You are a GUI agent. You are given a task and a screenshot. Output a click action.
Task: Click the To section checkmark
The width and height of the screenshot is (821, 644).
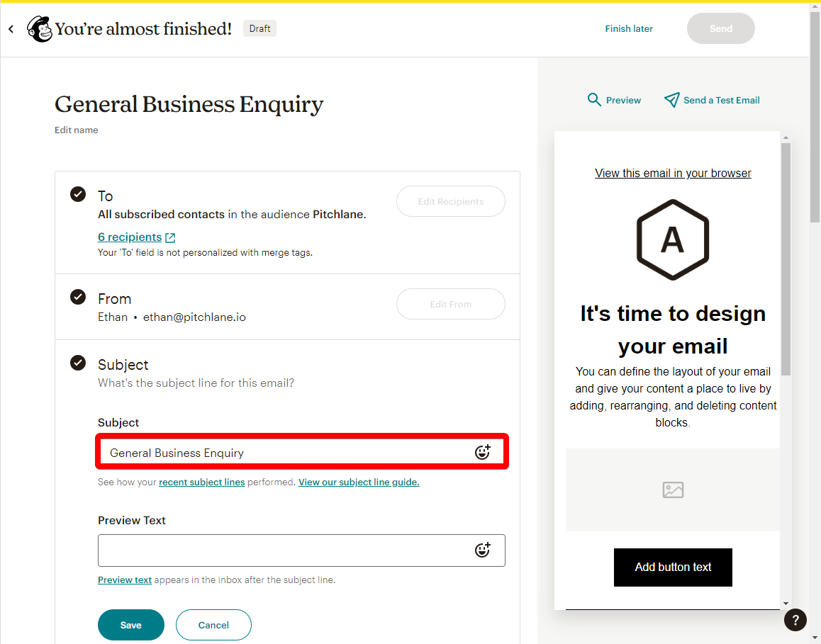tap(78, 194)
